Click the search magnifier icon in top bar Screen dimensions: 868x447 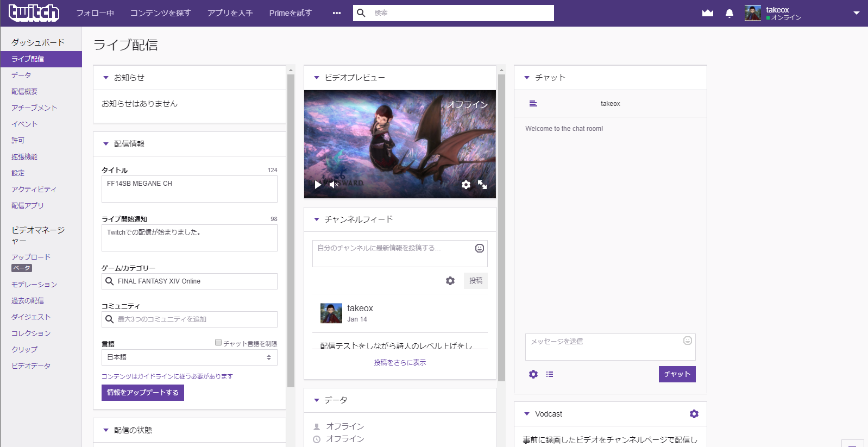click(361, 12)
